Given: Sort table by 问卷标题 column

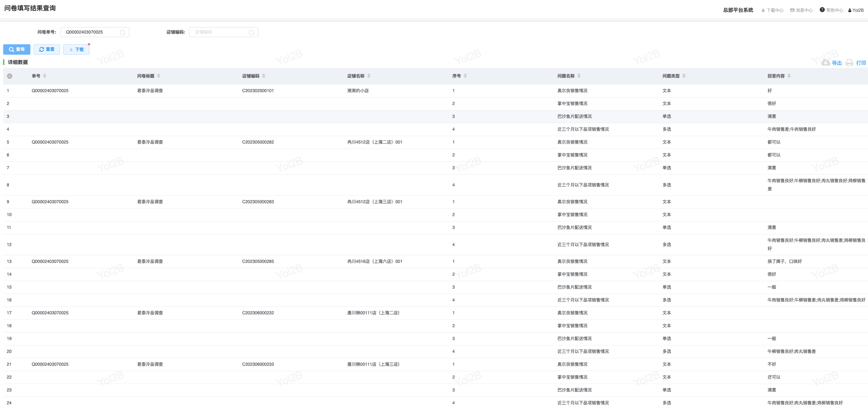Looking at the screenshot, I should pyautogui.click(x=159, y=76).
